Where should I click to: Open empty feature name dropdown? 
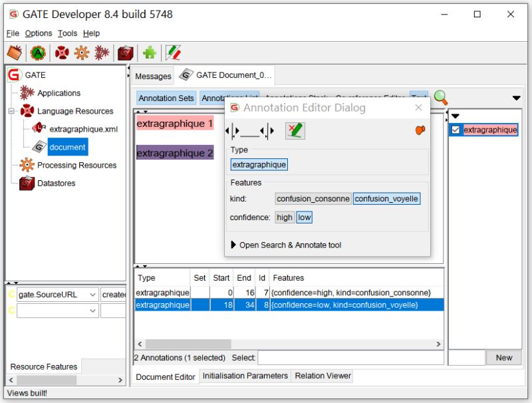[x=92, y=311]
